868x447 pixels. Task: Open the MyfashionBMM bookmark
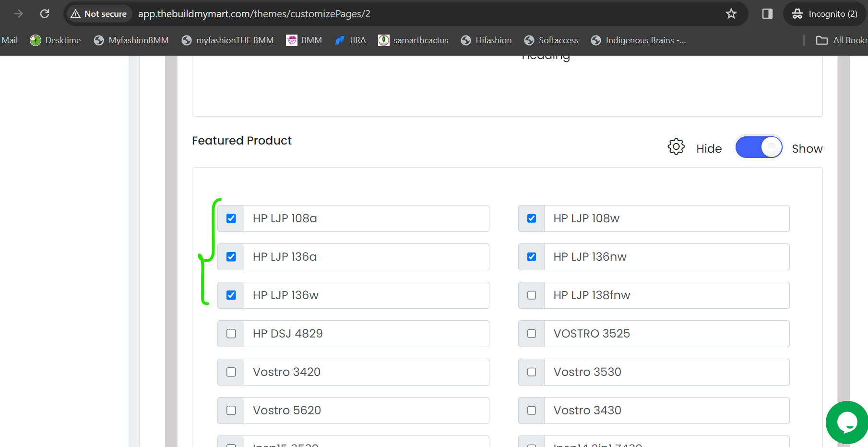pos(131,40)
